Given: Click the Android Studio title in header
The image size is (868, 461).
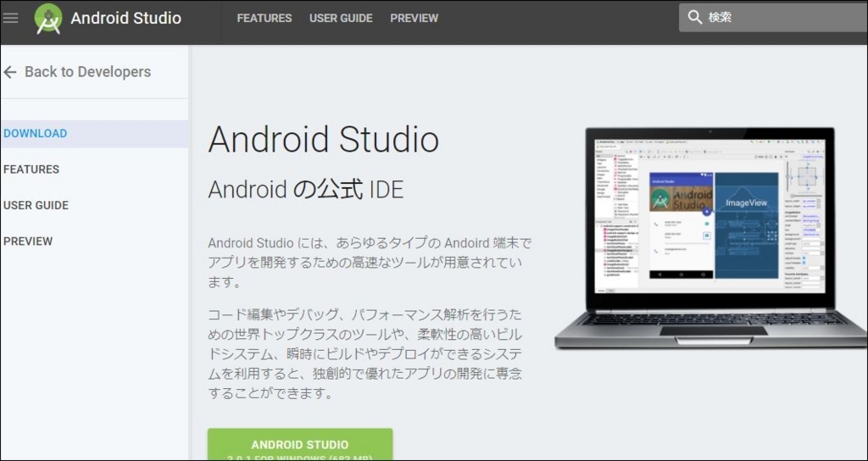Looking at the screenshot, I should [x=125, y=19].
